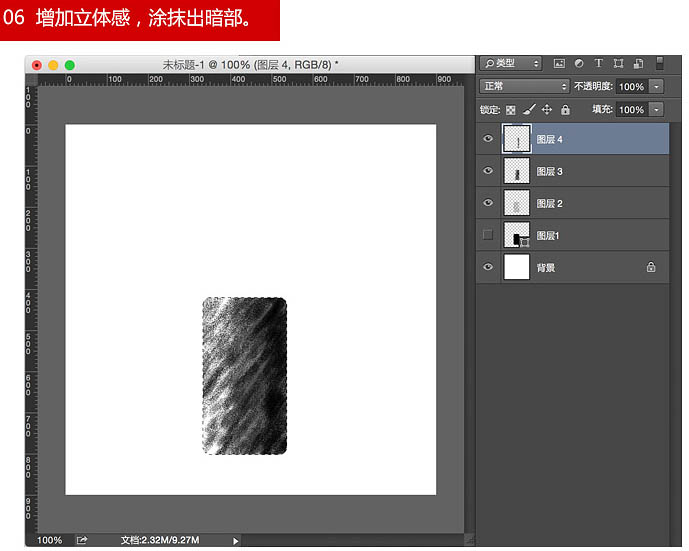
Task: Lock layer position icon
Action: pyautogui.click(x=547, y=109)
